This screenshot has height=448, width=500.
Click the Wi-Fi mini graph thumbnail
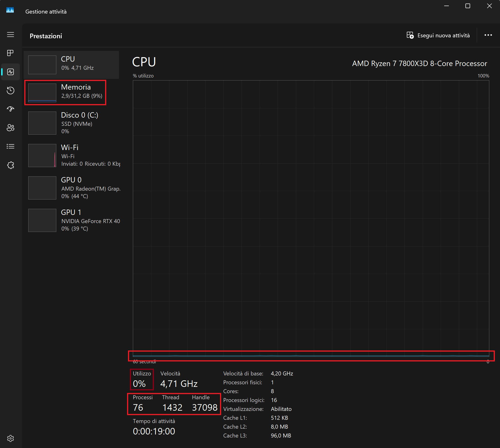click(x=42, y=155)
